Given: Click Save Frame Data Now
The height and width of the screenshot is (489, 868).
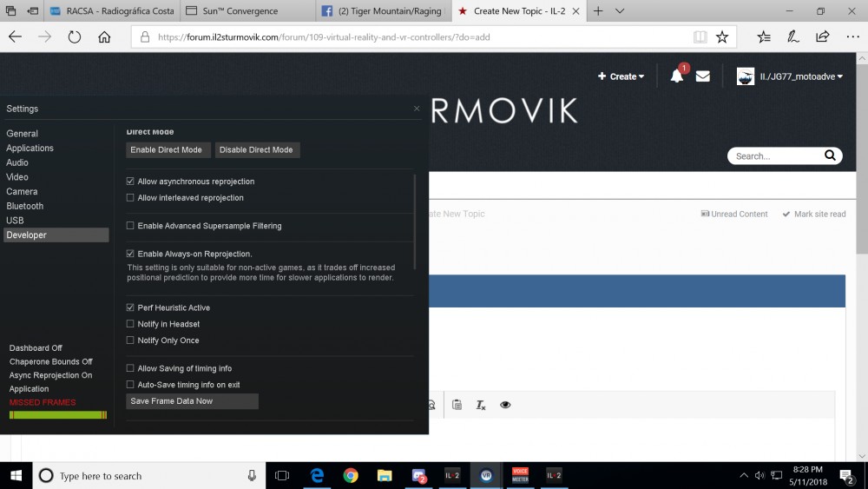Looking at the screenshot, I should [x=192, y=401].
